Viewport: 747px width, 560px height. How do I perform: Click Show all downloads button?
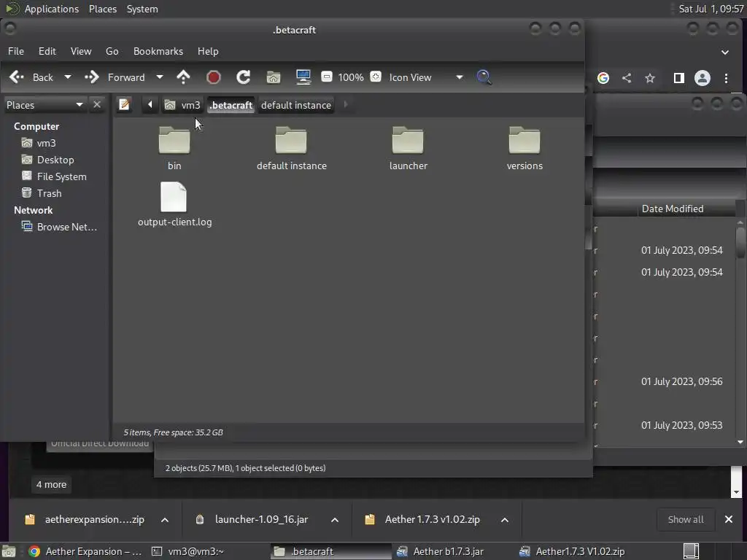[x=686, y=519]
